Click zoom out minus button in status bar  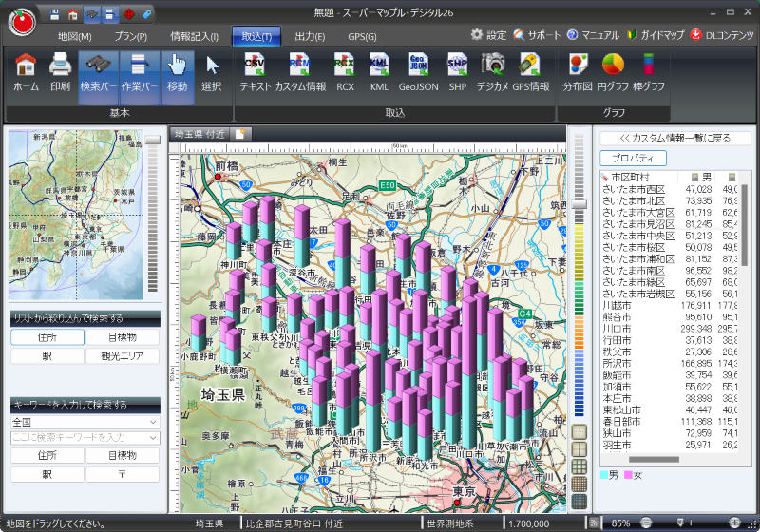click(646, 522)
